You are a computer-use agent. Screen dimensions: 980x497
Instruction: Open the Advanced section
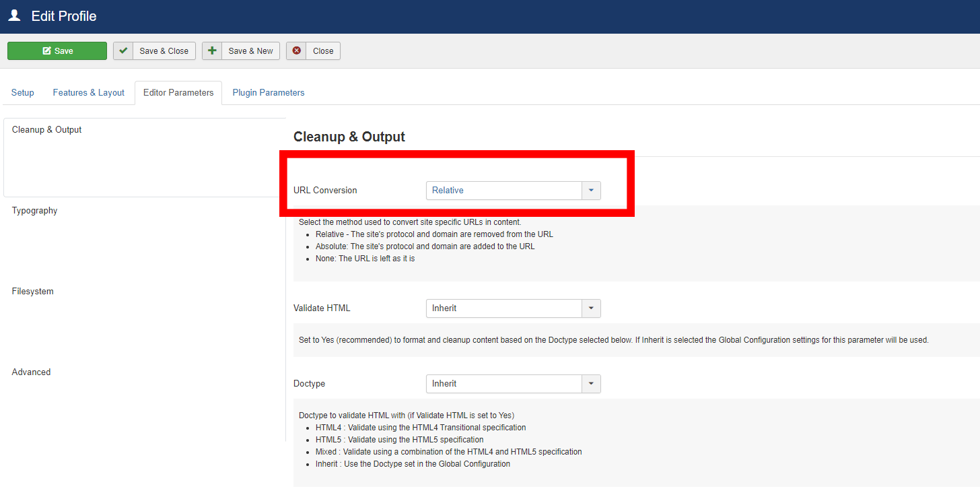coord(31,372)
